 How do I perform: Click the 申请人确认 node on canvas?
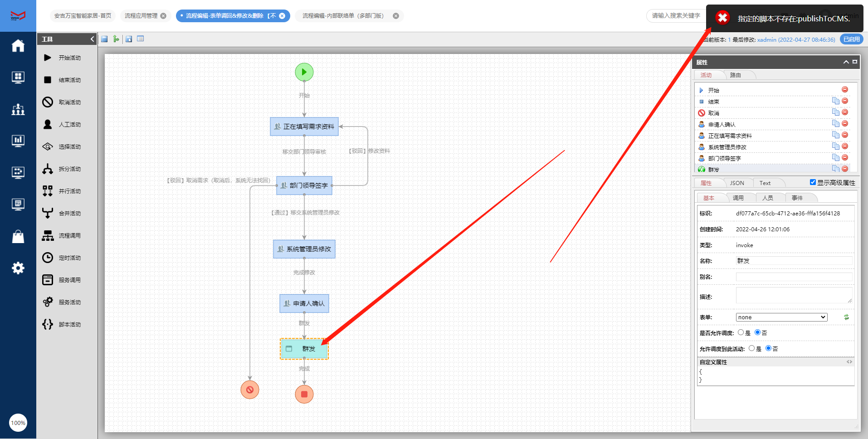point(304,303)
